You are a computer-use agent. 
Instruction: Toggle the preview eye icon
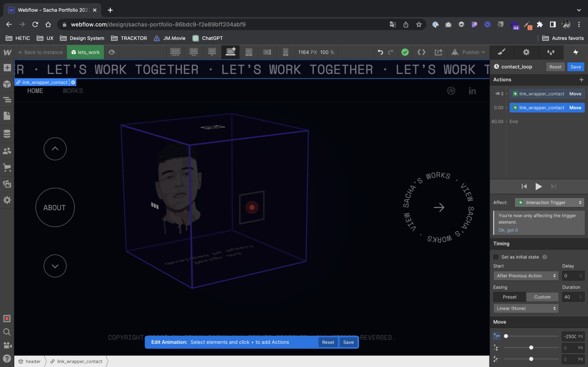(112, 52)
